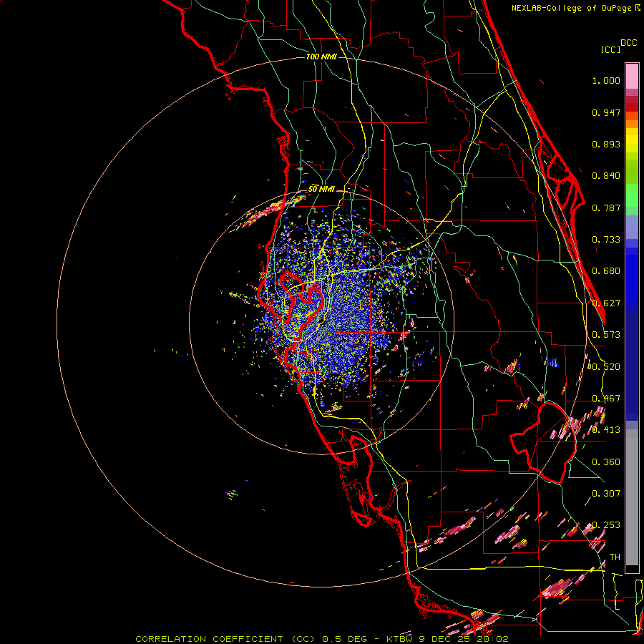The image size is (644, 644).
Task: Click the DCC legend title
Action: tap(628, 43)
